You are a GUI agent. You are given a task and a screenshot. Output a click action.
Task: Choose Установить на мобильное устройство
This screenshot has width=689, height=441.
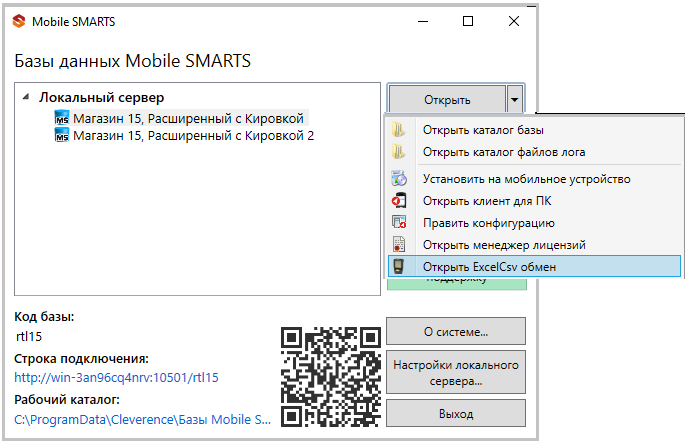tap(534, 179)
